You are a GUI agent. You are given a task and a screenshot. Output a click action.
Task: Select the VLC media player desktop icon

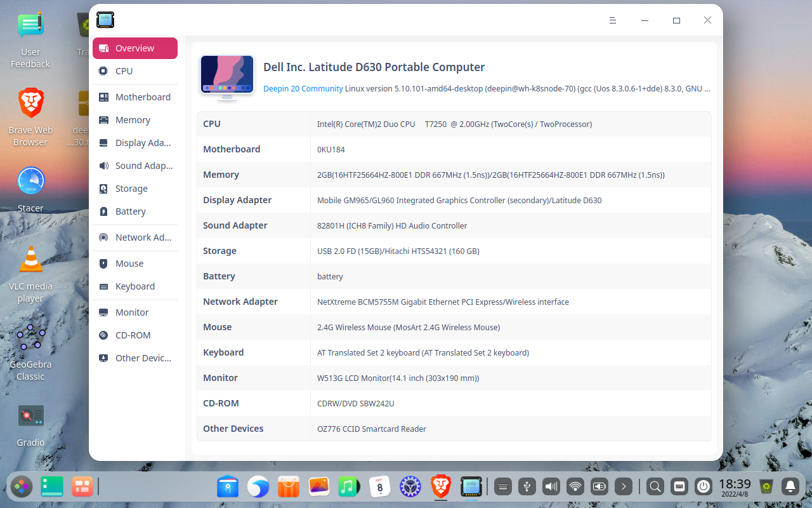point(30,275)
